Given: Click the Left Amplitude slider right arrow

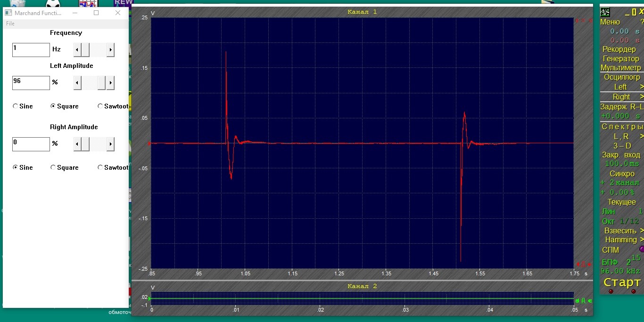Looking at the screenshot, I should click(110, 83).
